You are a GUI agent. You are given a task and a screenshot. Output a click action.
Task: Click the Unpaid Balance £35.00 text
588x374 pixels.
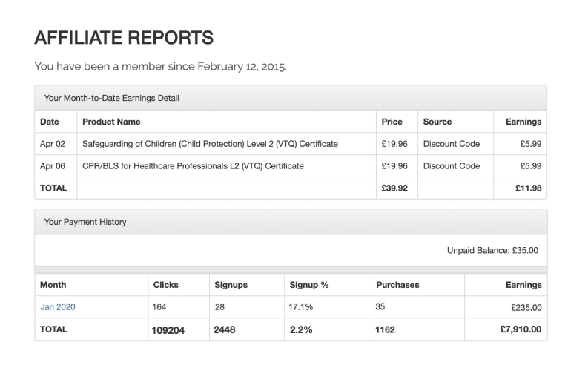point(492,251)
